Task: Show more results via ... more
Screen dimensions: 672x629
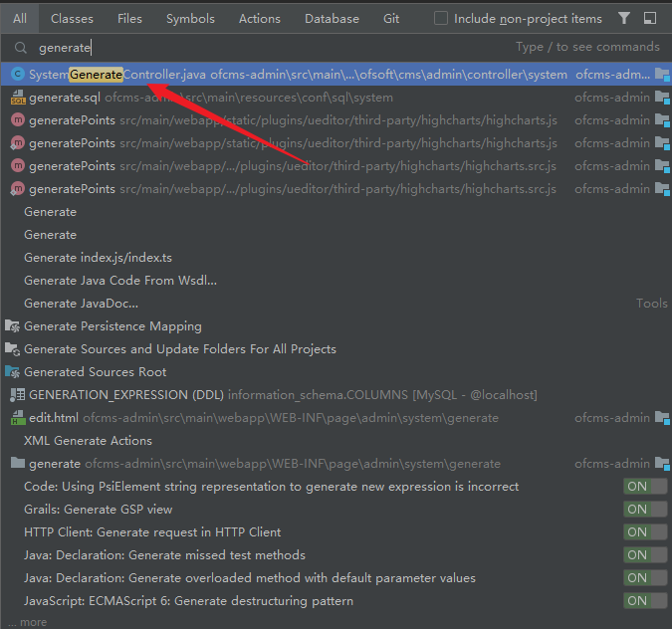Action: (28, 622)
